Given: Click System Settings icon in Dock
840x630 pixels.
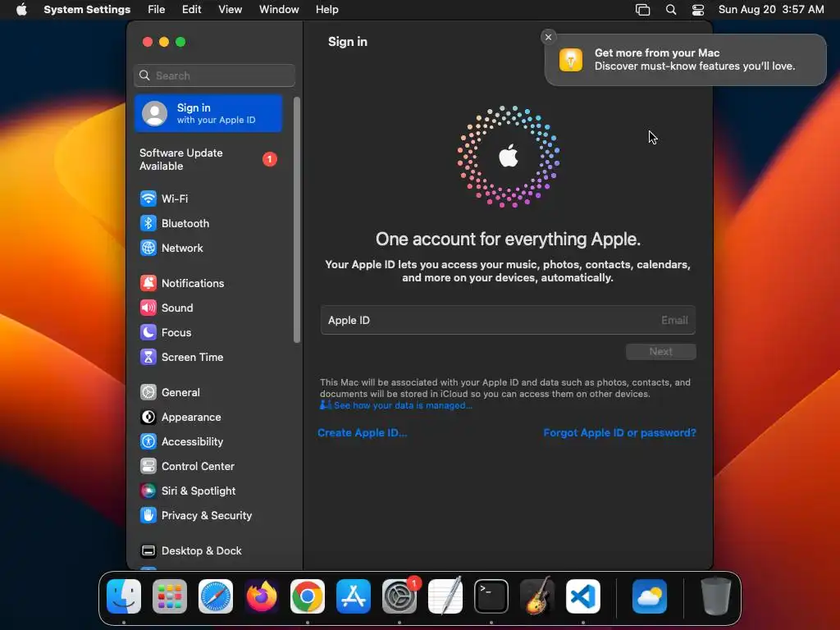Looking at the screenshot, I should [x=399, y=596].
